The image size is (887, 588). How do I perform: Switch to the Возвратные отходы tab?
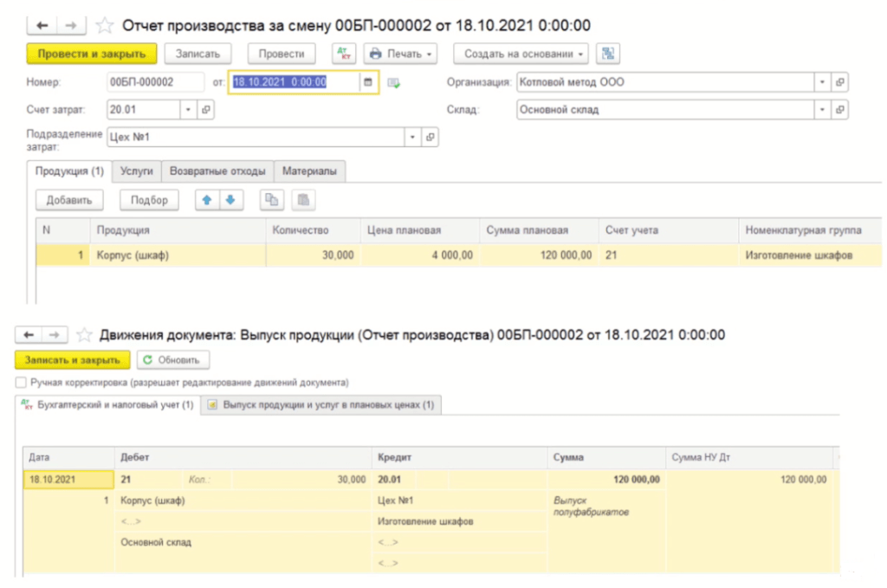217,171
